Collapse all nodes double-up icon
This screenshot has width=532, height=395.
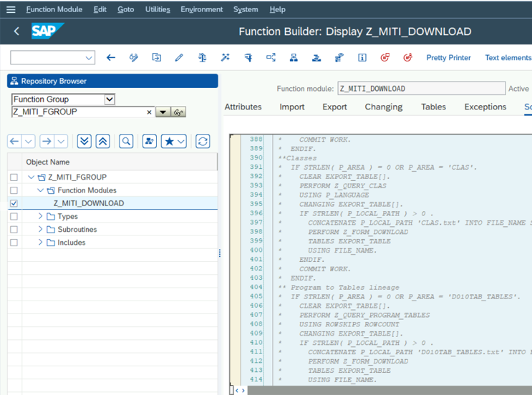103,142
